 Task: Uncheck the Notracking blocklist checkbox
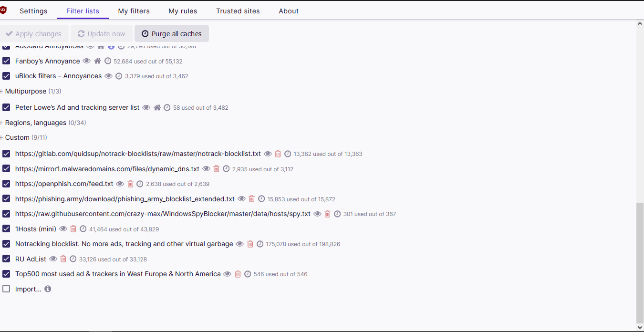tap(6, 244)
